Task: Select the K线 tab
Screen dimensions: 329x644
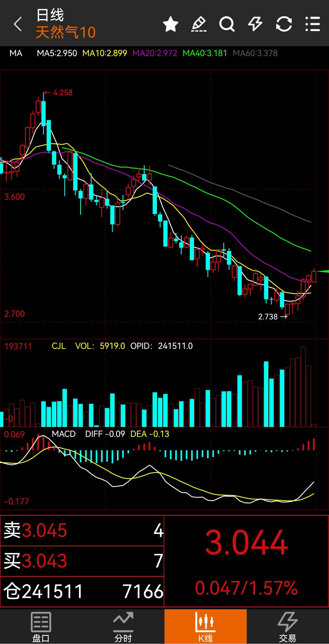Action: click(x=205, y=626)
